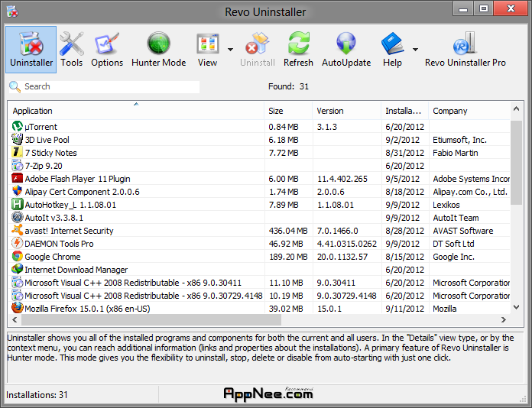This screenshot has width=532, height=408.
Task: Close the Revo Uninstaller window
Action: point(511,8)
